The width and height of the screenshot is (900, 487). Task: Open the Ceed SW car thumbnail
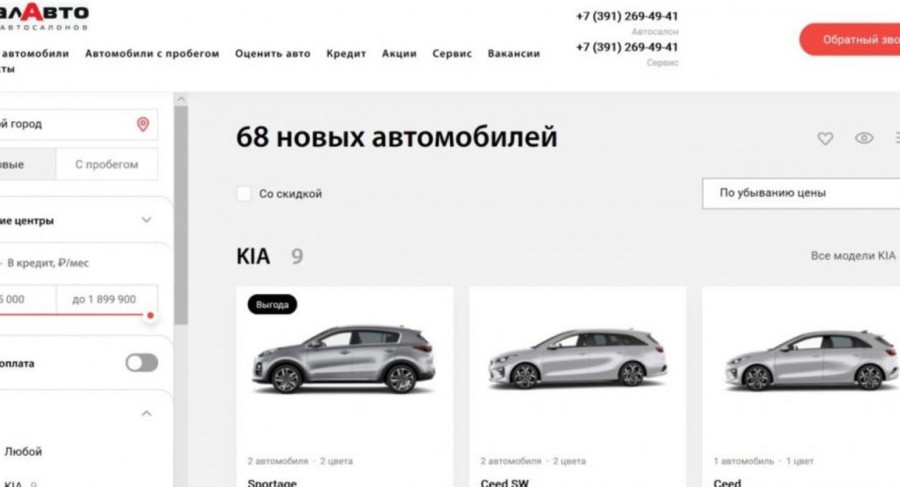coord(577,360)
